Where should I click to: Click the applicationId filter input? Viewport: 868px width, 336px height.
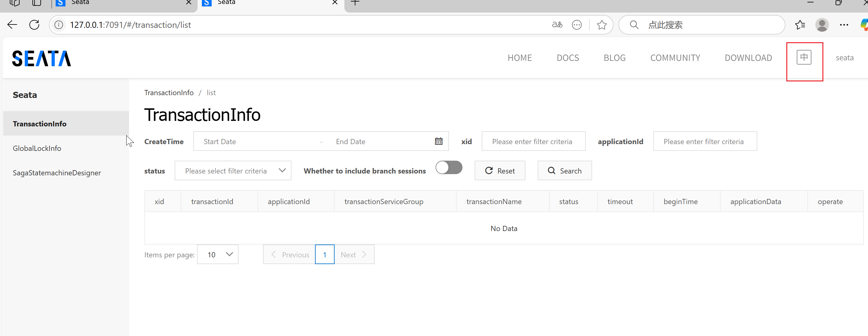[x=705, y=141]
